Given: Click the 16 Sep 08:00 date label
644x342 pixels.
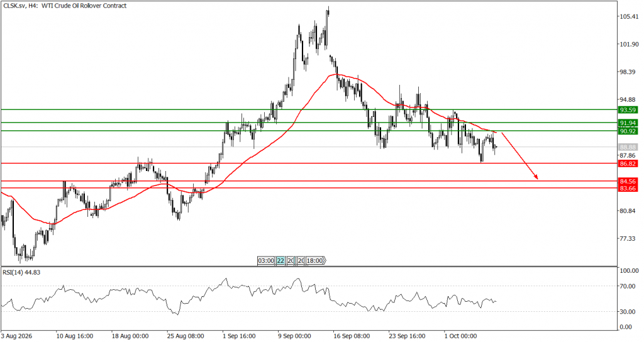Looking at the screenshot, I should point(353,336).
